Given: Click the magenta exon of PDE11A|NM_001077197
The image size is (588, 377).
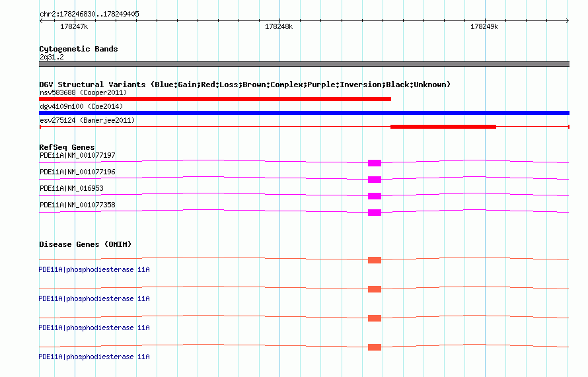Looking at the screenshot, I should (375, 163).
